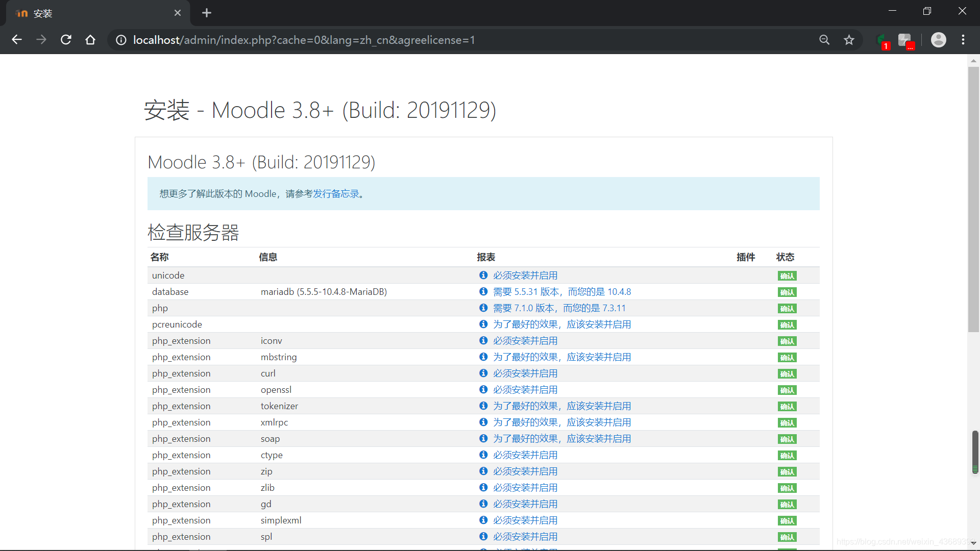The width and height of the screenshot is (980, 551).
Task: Click the address bar URL field
Action: 357,40
